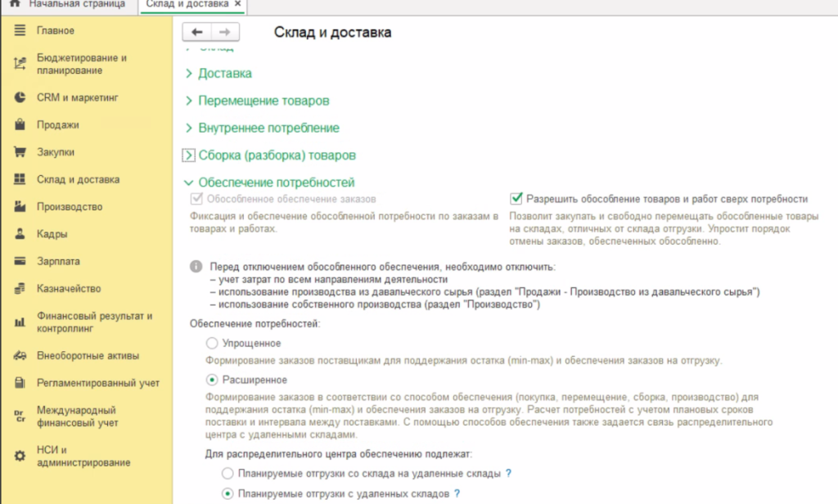Viewport: 838px width, 504px height.
Task: Click the Закупки shopping cart icon
Action: point(20,152)
